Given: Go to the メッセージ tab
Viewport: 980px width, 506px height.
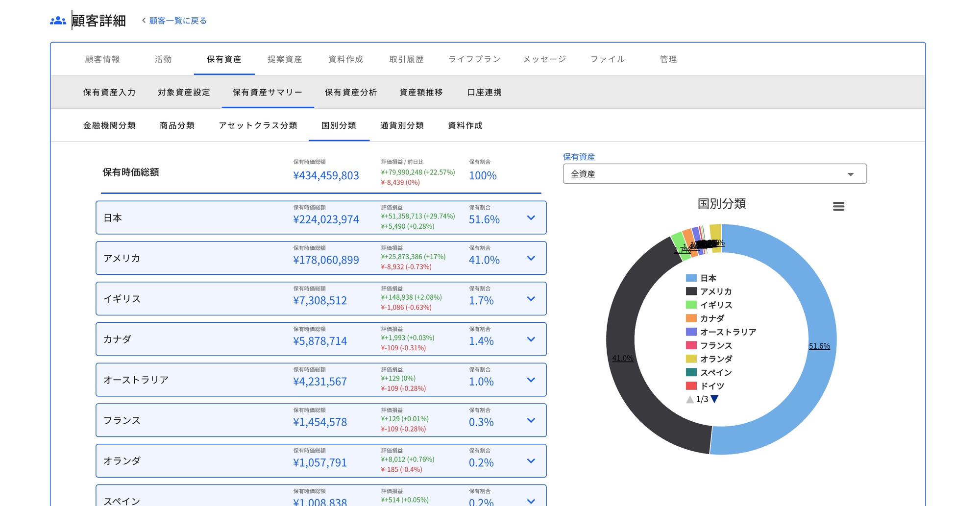Looking at the screenshot, I should [544, 59].
